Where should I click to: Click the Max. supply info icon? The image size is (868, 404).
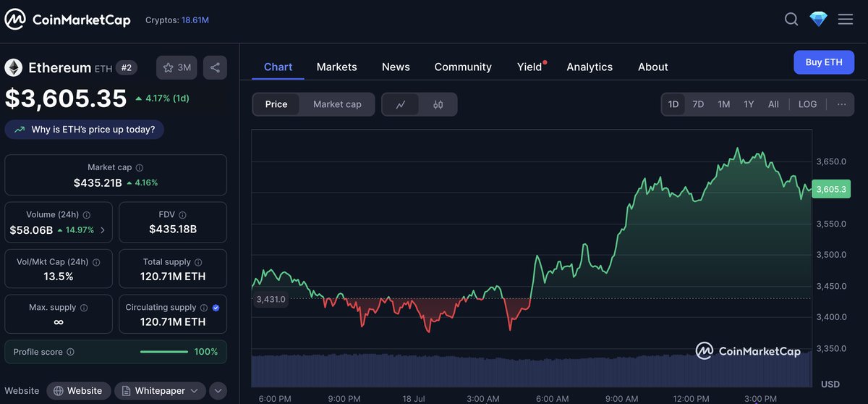pos(83,308)
